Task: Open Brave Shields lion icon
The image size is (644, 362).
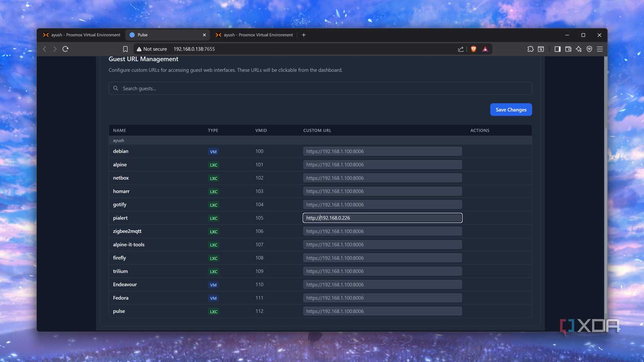Action: click(x=473, y=49)
